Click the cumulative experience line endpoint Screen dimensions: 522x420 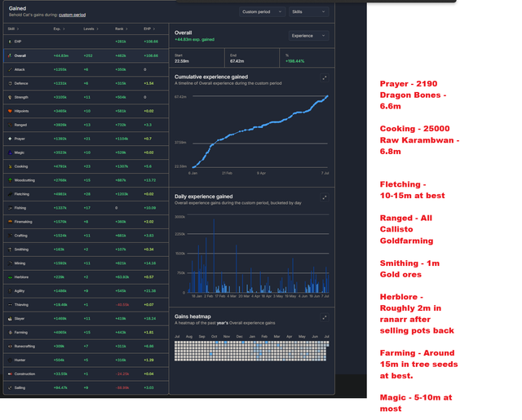(x=328, y=96)
